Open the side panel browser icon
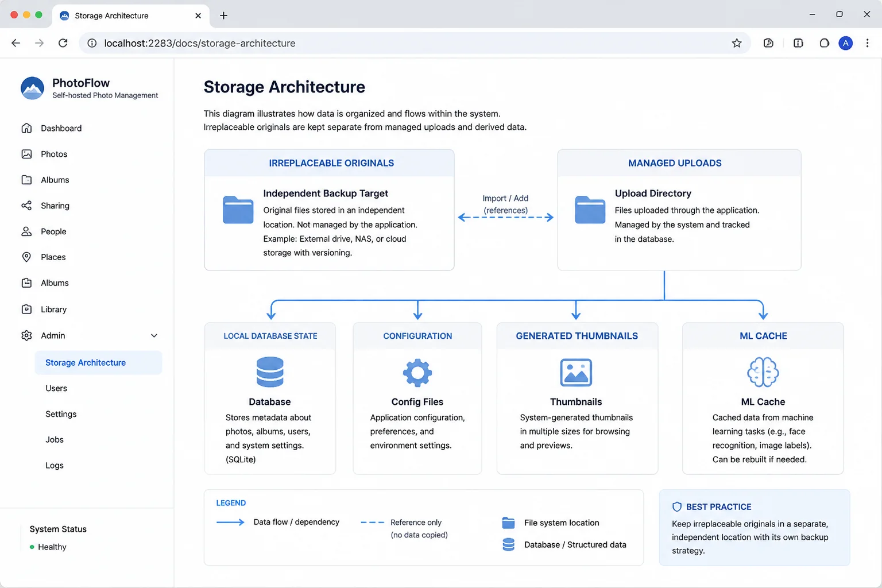Screen dimensions: 882x588 (798, 43)
